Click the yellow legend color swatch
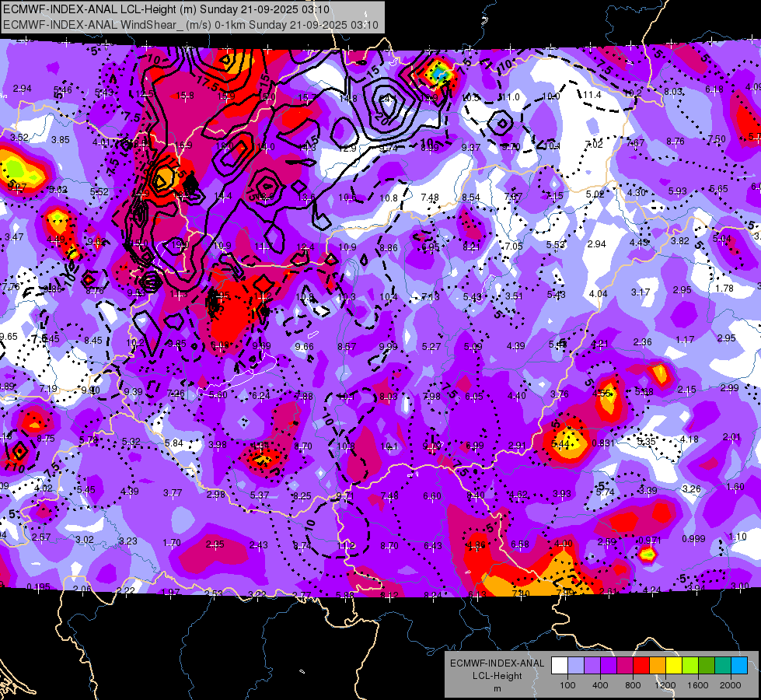The height and width of the screenshot is (700, 761). pyautogui.click(x=674, y=666)
